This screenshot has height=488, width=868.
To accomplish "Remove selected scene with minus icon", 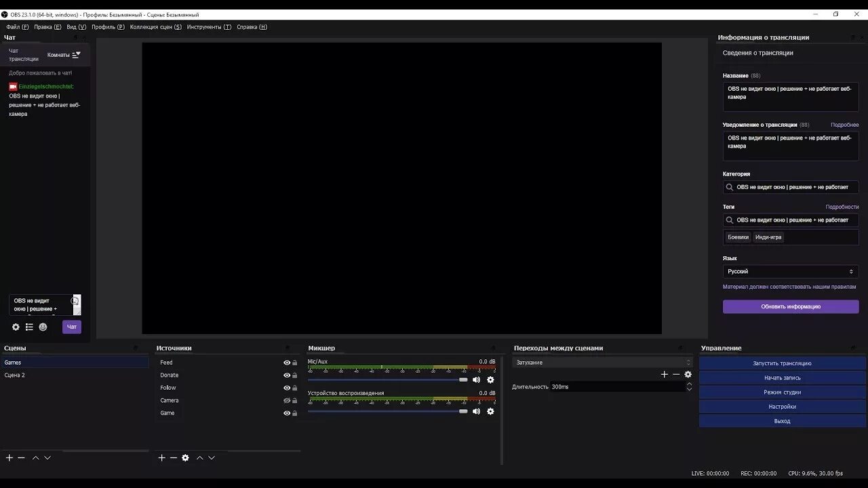I will [x=21, y=457].
